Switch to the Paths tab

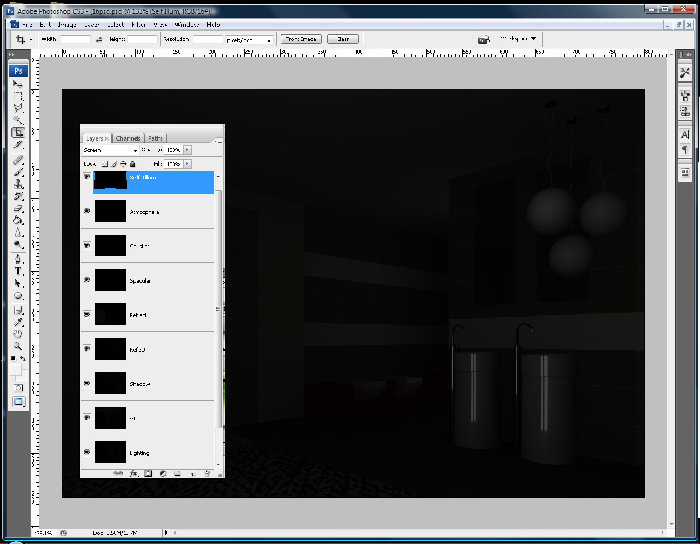pos(155,138)
